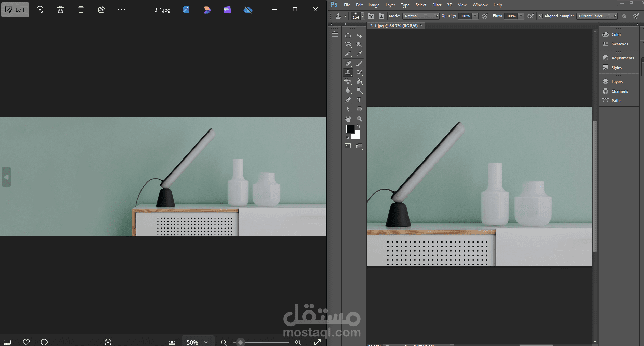
Task: Enable airbrush mode in the options bar
Action: click(x=531, y=16)
